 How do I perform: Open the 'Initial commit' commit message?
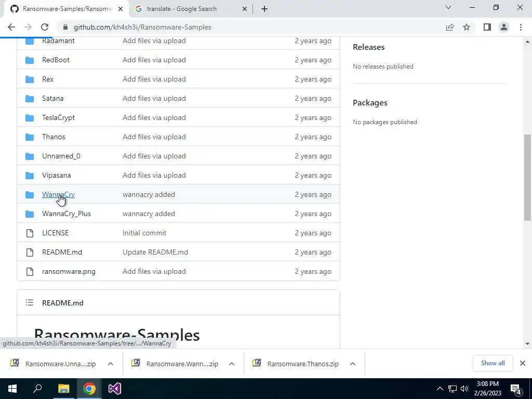pos(144,233)
